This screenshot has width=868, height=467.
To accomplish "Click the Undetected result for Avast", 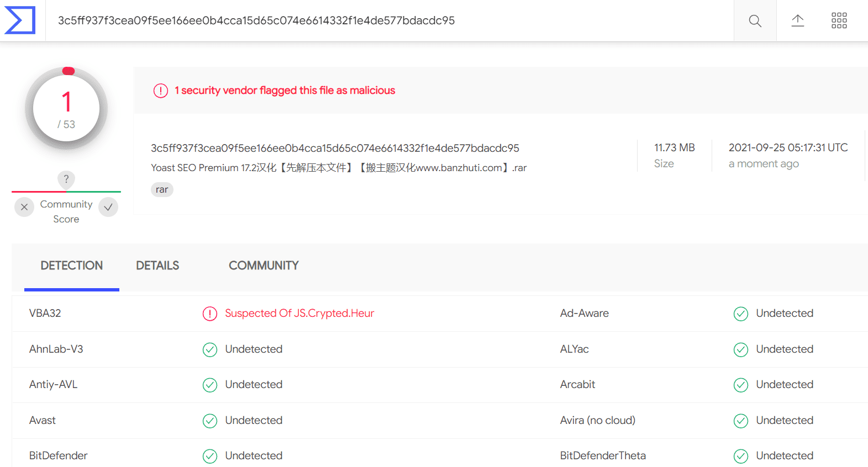I will 254,420.
